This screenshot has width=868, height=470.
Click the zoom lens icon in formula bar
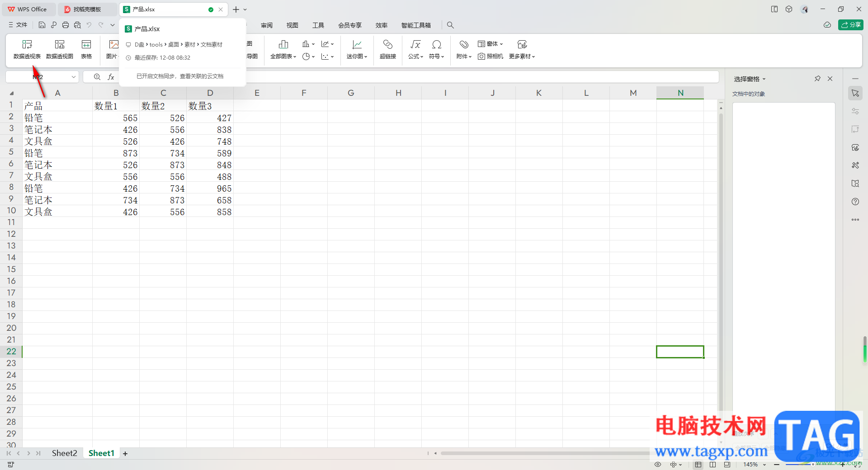(x=97, y=77)
